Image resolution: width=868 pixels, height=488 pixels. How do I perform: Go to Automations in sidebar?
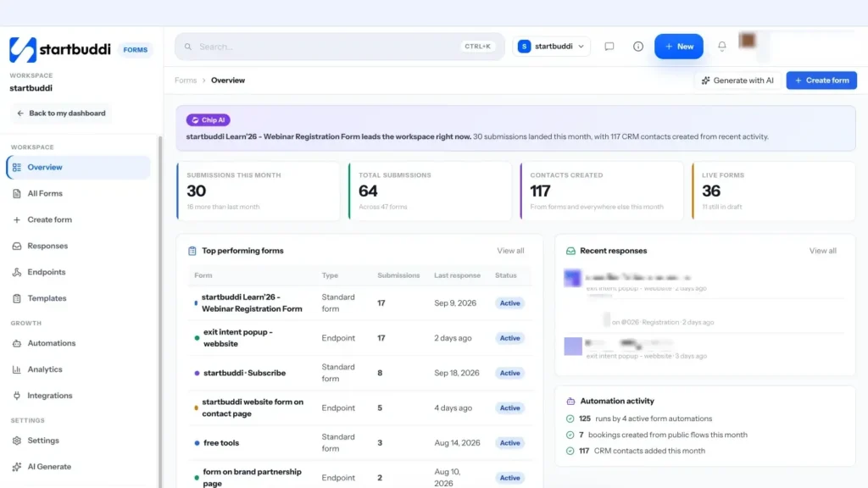coord(79,343)
